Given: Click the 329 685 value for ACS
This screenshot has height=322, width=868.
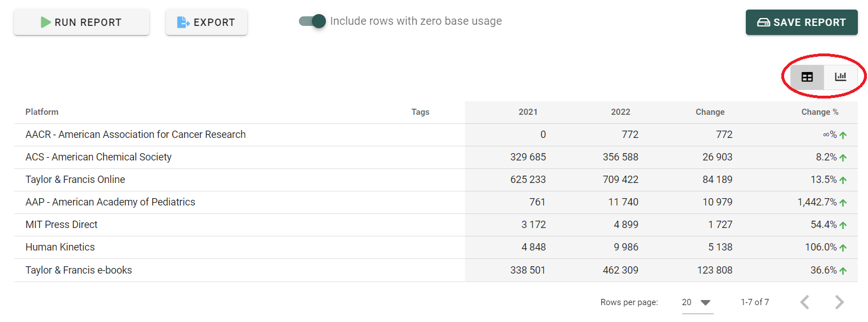Looking at the screenshot, I should (x=528, y=157).
